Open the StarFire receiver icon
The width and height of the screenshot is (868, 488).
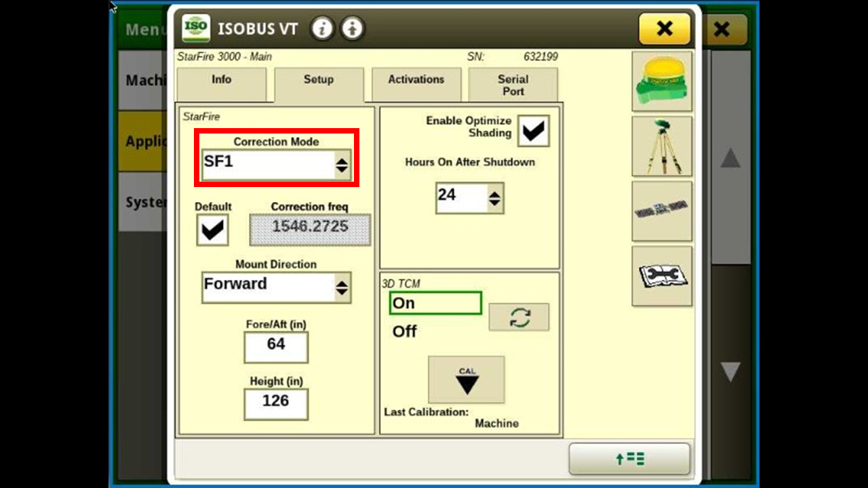click(x=662, y=81)
